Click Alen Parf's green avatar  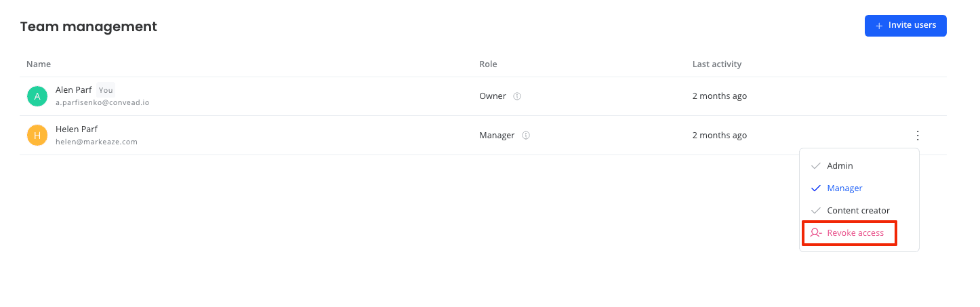coord(37,96)
